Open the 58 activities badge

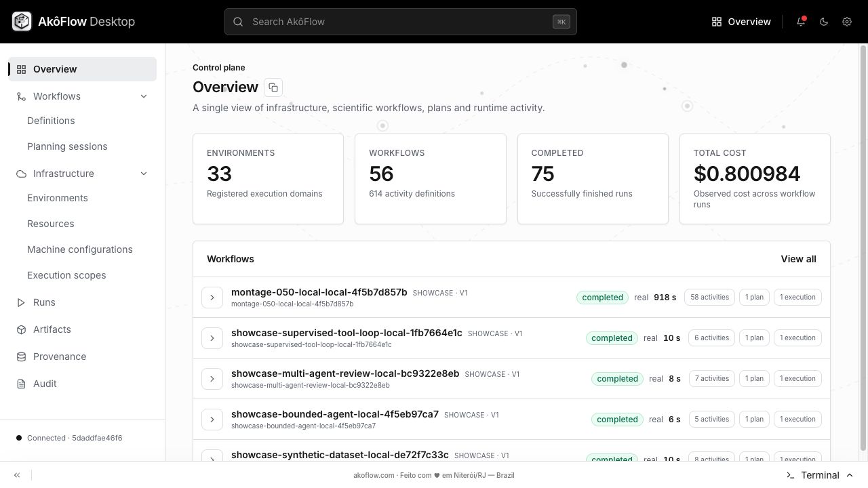coord(709,298)
